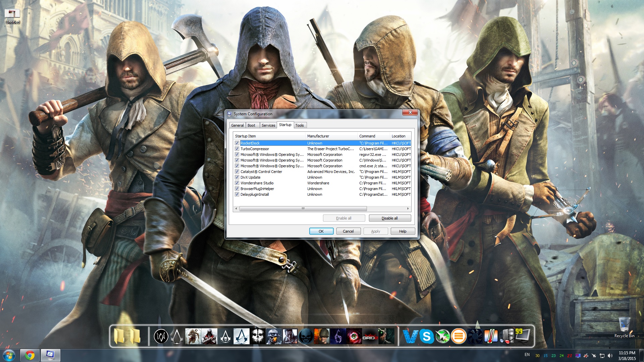This screenshot has height=362, width=644.
Task: Launch Assassin's Creed Unity dock icon
Action: pos(241,336)
